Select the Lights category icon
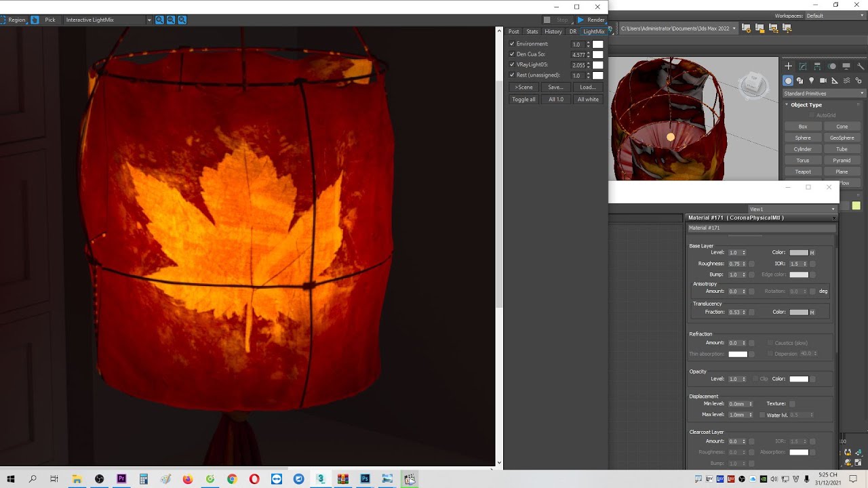 811,81
